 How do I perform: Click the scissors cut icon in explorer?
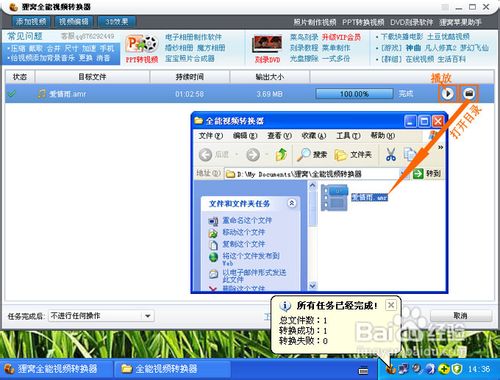point(391,155)
